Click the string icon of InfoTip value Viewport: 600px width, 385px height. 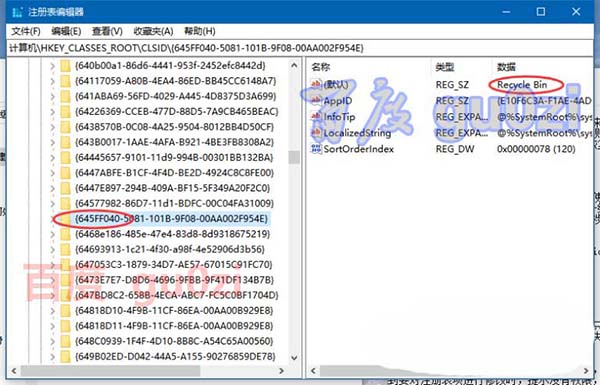[x=316, y=116]
